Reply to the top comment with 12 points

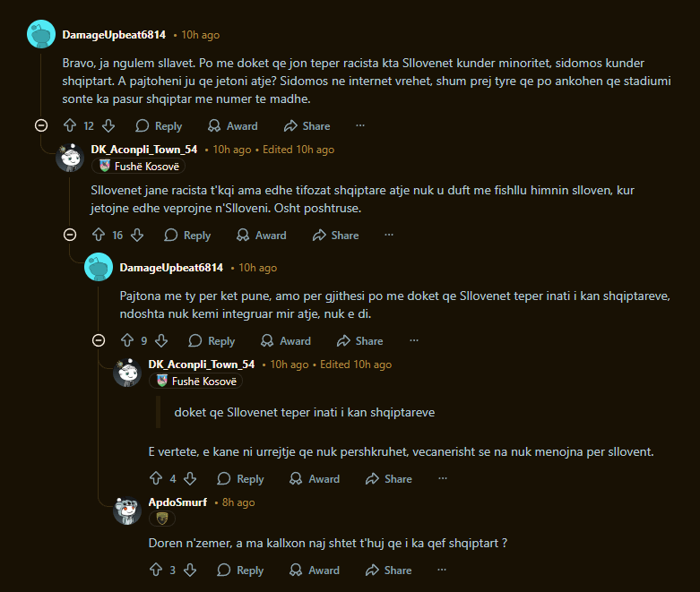159,126
